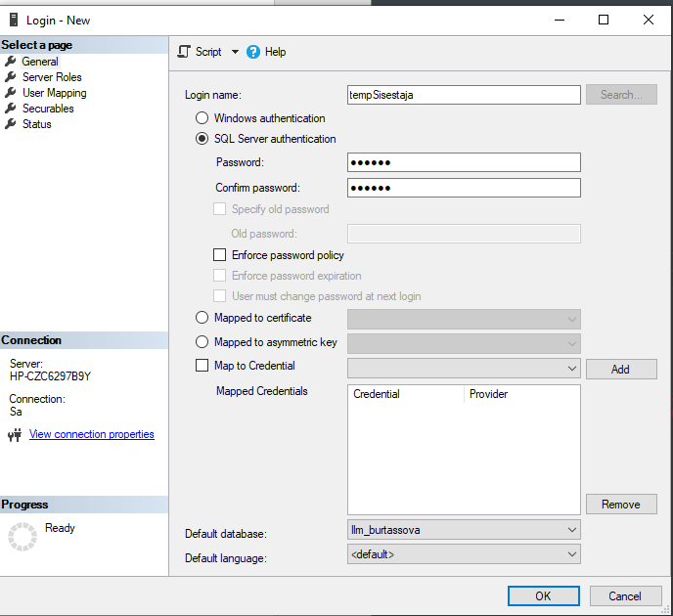Image resolution: width=673 pixels, height=616 pixels.
Task: Expand the Script dropdown arrow
Action: 235,52
